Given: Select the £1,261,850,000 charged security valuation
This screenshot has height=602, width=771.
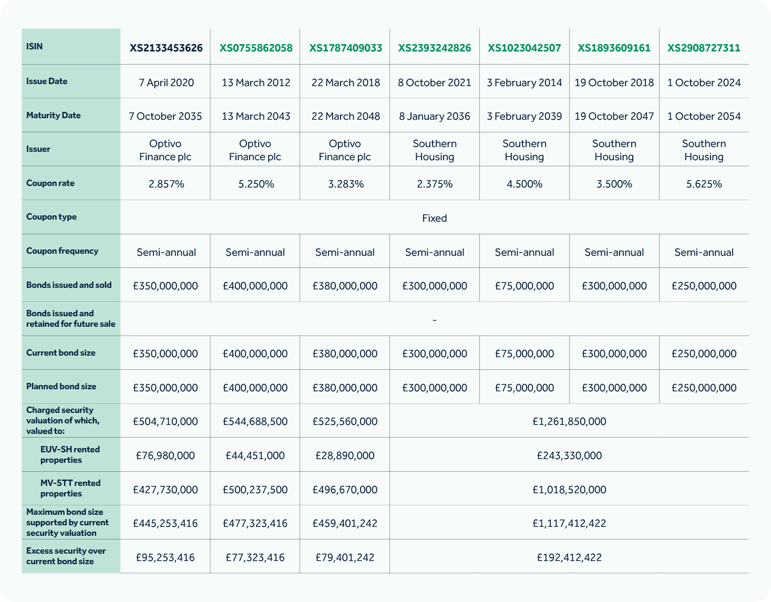Looking at the screenshot, I should click(x=569, y=421).
